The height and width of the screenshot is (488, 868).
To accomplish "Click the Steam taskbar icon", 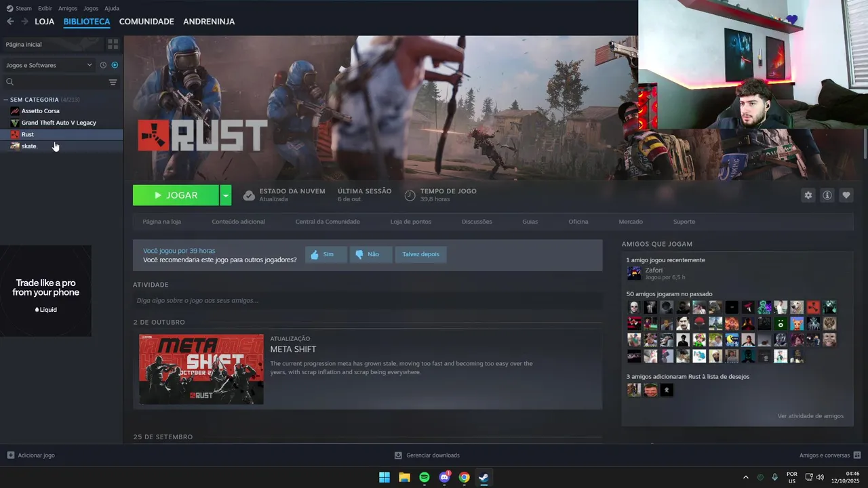I will (x=484, y=477).
